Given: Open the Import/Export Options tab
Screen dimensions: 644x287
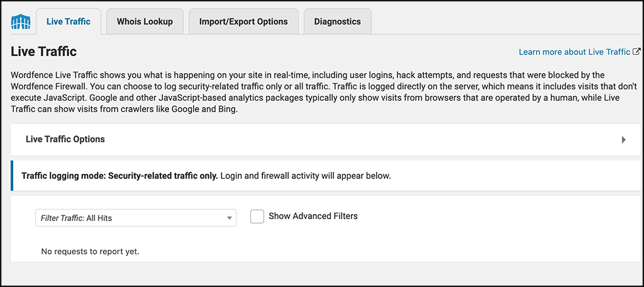Looking at the screenshot, I should coord(243,21).
